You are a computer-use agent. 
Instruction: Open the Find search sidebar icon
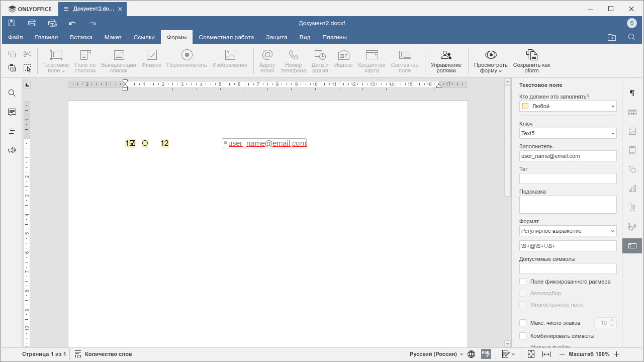pos(12,93)
